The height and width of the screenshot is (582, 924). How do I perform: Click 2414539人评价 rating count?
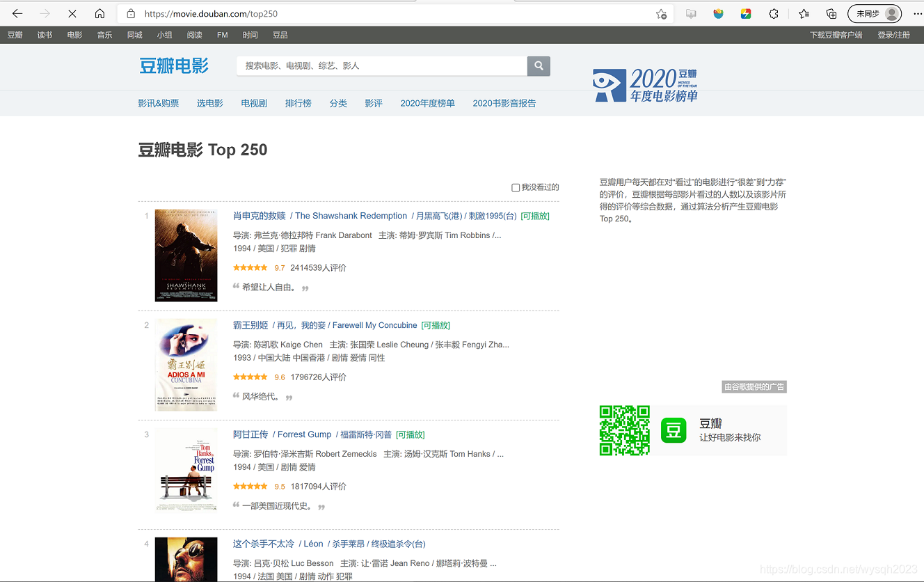point(318,268)
